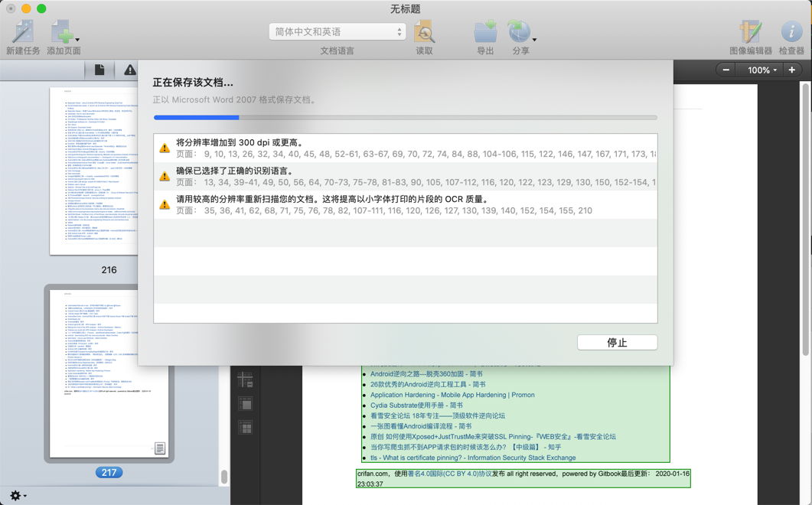Viewport: 812px width, 505px height.
Task: Click the Export (导出) folder icon
Action: 485,31
